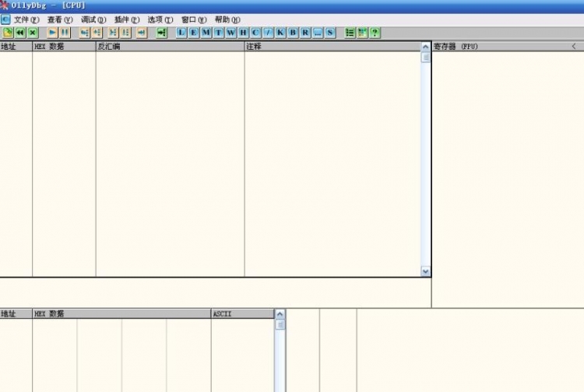Image resolution: width=584 pixels, height=392 pixels.
Task: Open Executable modules with E button
Action: point(194,33)
